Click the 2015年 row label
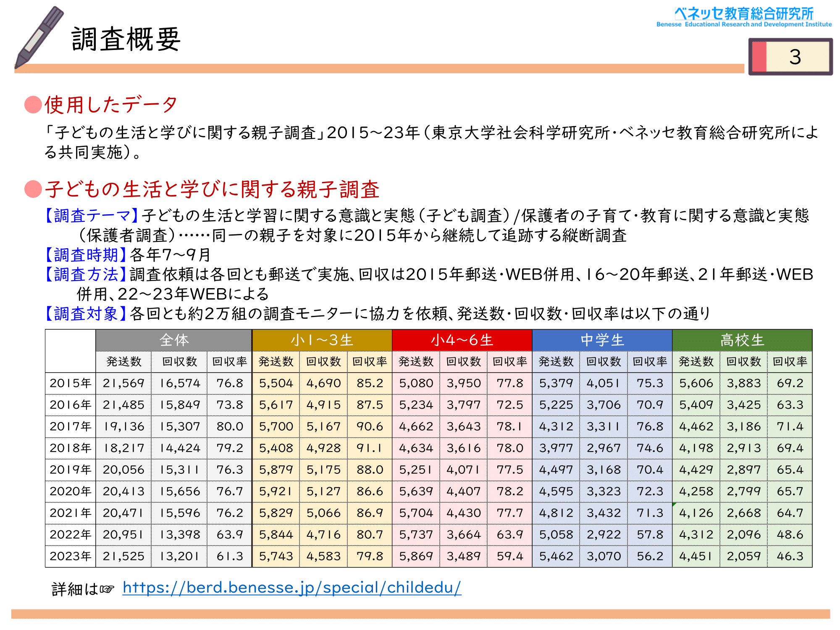The height and width of the screenshot is (630, 840). tap(71, 383)
